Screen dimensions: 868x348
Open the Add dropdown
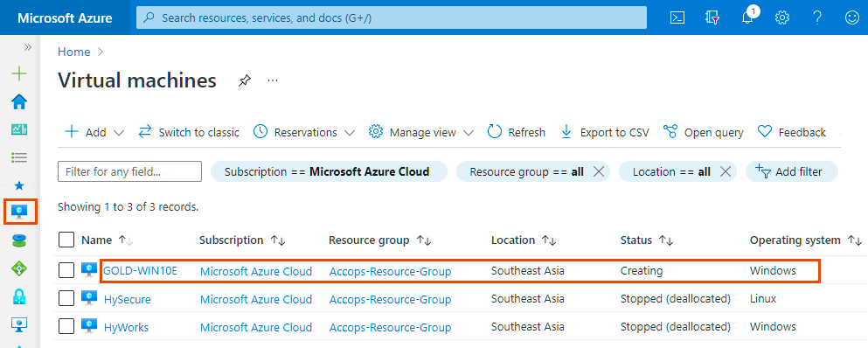tap(94, 132)
